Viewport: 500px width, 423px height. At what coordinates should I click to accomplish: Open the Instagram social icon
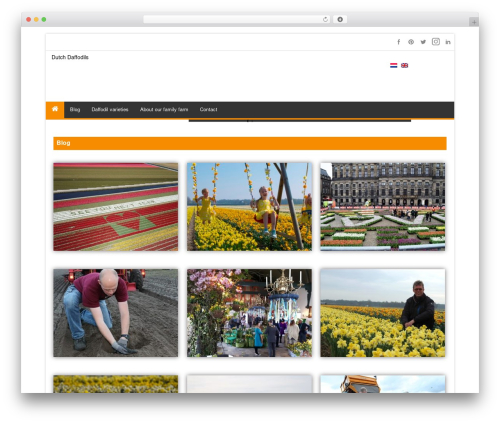(436, 41)
